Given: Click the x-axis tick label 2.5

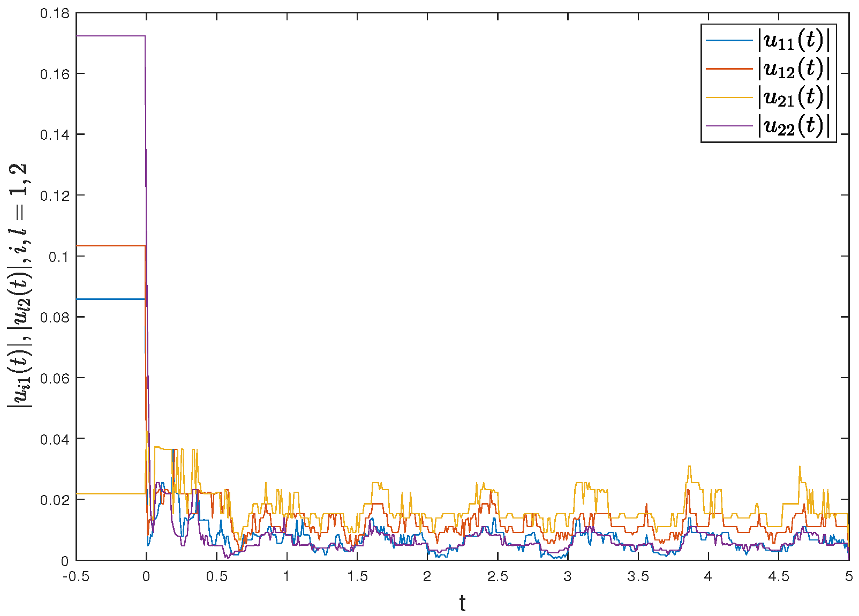Looking at the screenshot, I should point(498,577).
